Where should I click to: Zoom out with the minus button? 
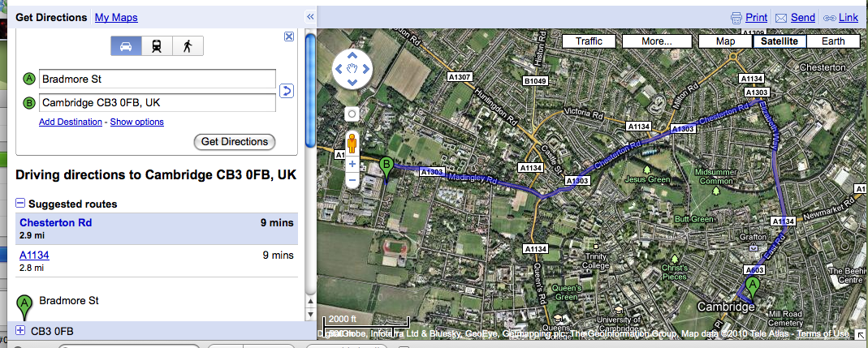coord(352,180)
